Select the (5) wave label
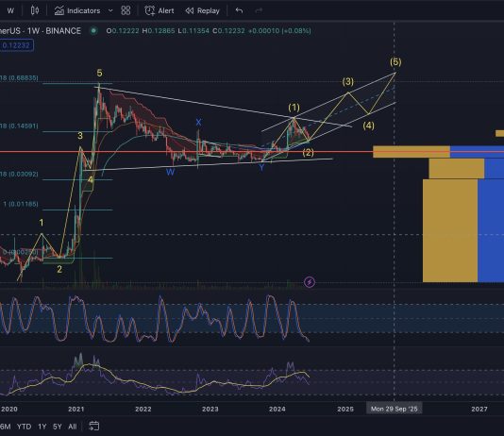This screenshot has width=504, height=436. 395,61
